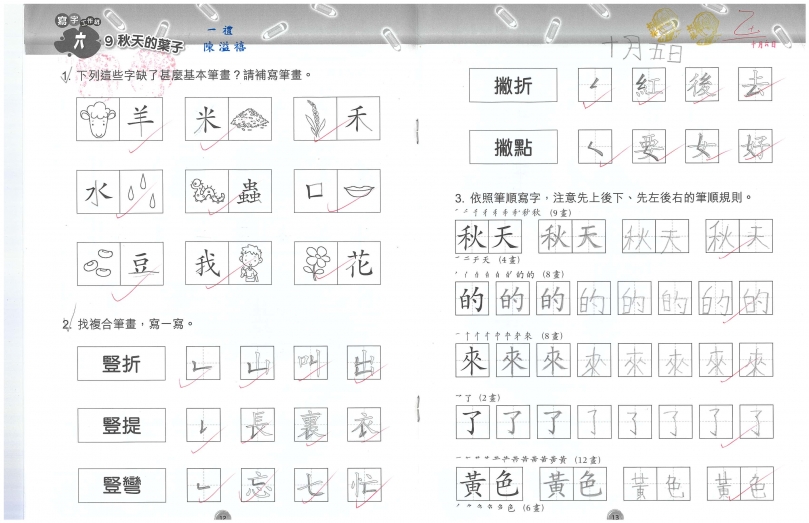Select the rice pile illustration next to 米
Viewport: 809px width, 523px height.
click(x=250, y=122)
